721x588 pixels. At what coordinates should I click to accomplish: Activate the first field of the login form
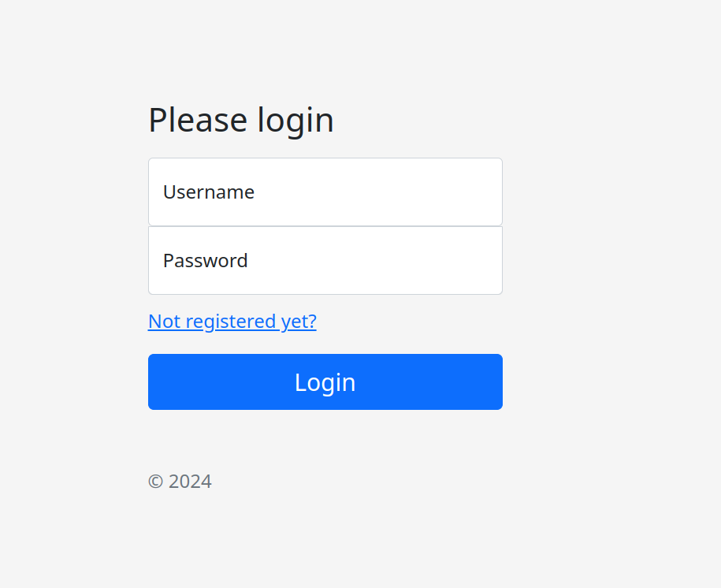325,192
